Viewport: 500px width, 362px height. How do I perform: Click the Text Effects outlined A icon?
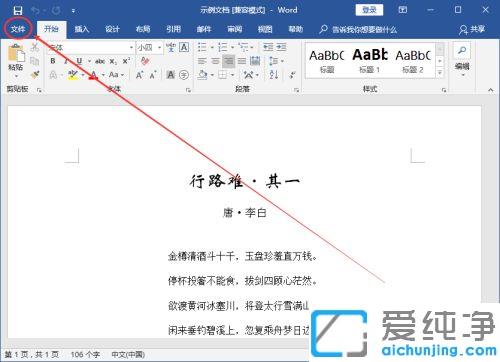53,75
